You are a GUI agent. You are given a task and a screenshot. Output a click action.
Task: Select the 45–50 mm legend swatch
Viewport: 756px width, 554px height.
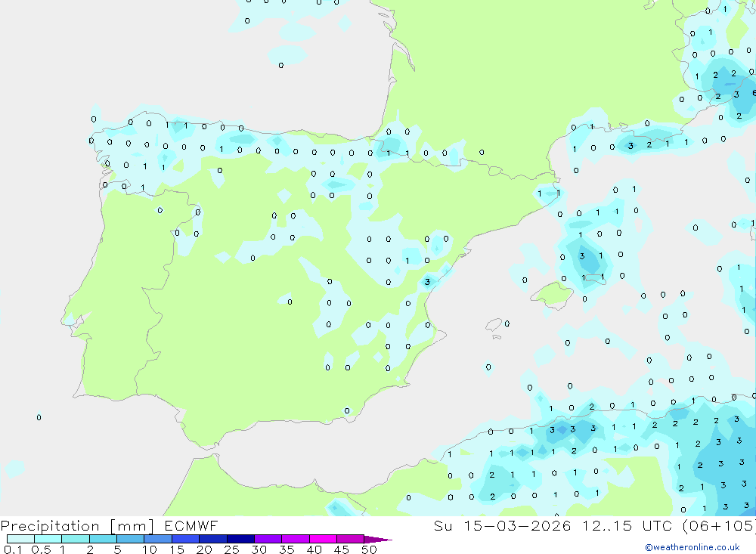[350, 539]
